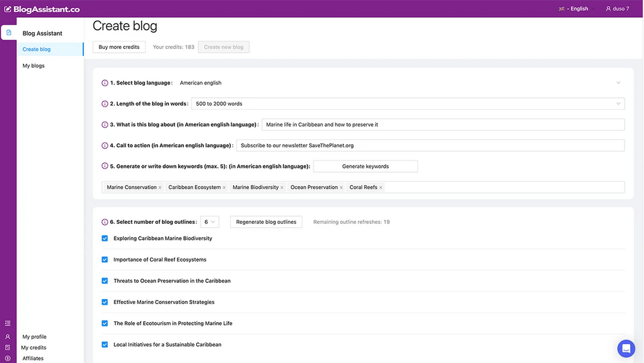Open the number of blog outlines dropdown

pyautogui.click(x=209, y=222)
